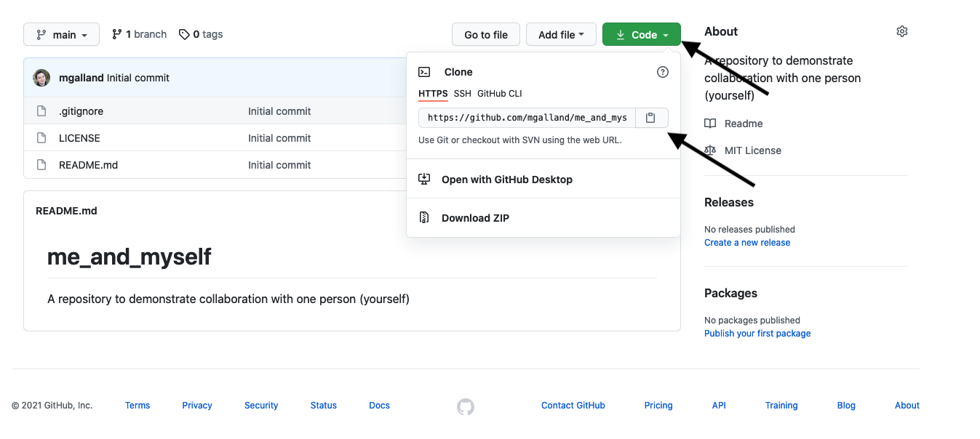Open the Status footer link
The image size is (980, 439).
pos(324,406)
